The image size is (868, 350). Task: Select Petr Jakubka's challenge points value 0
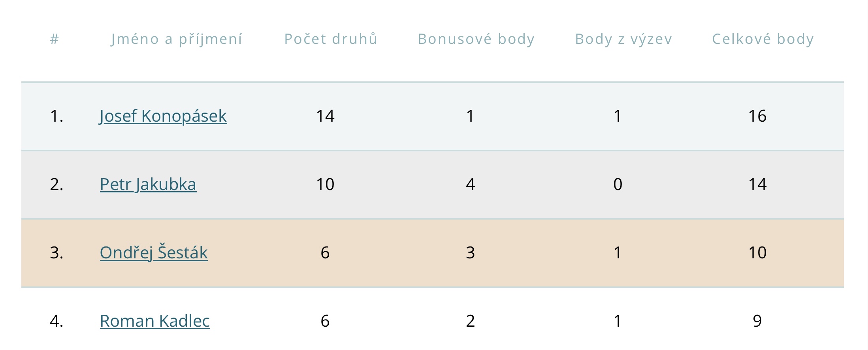[x=618, y=184]
